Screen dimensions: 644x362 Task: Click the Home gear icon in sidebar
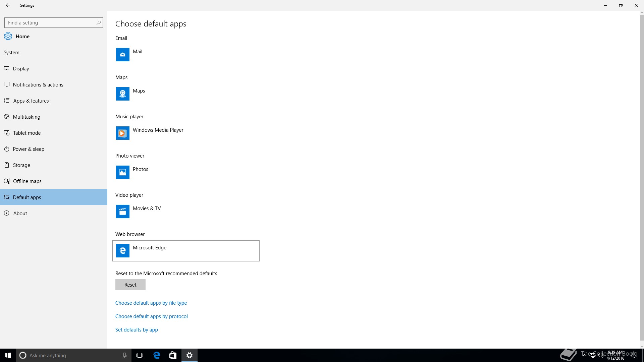(8, 36)
